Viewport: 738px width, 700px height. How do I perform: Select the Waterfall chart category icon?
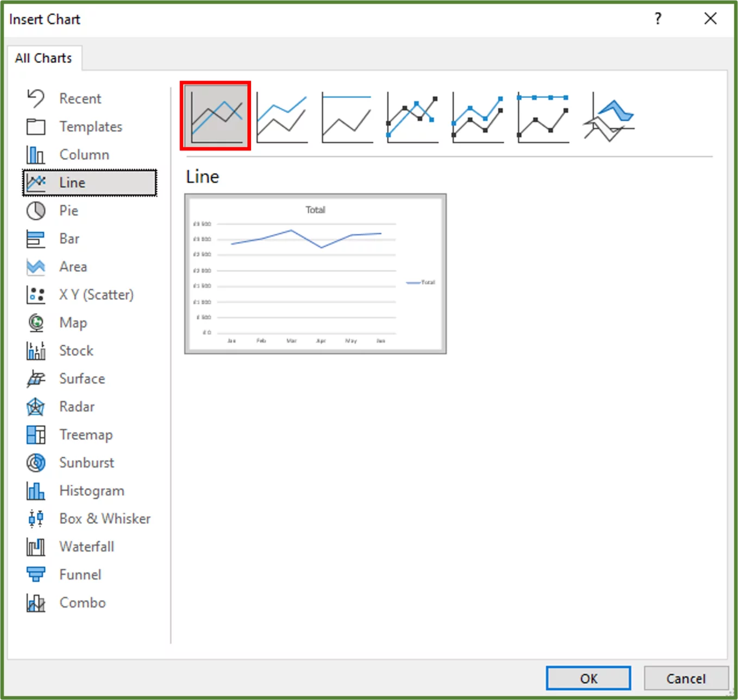(35, 547)
